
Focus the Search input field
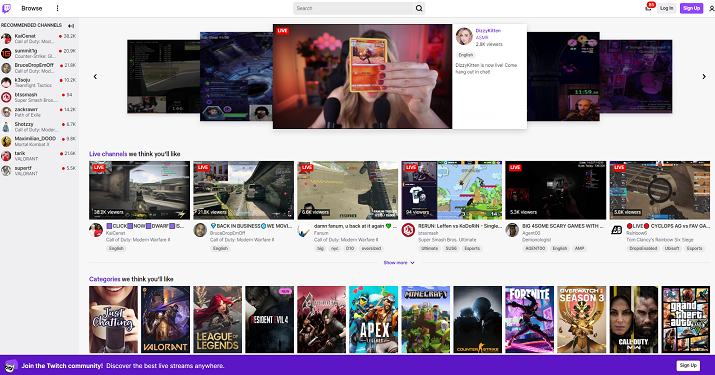(353, 8)
